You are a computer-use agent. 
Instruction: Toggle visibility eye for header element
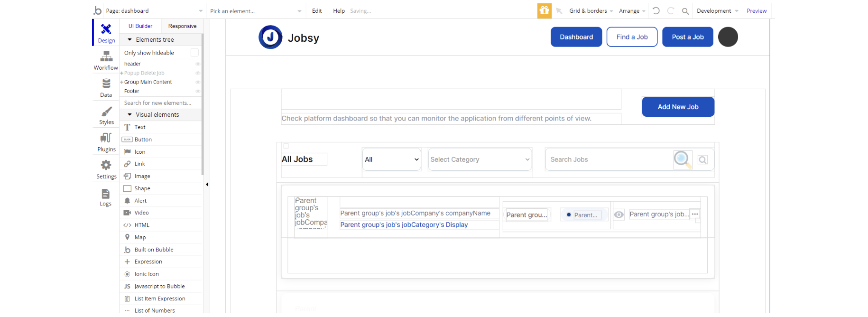(198, 64)
